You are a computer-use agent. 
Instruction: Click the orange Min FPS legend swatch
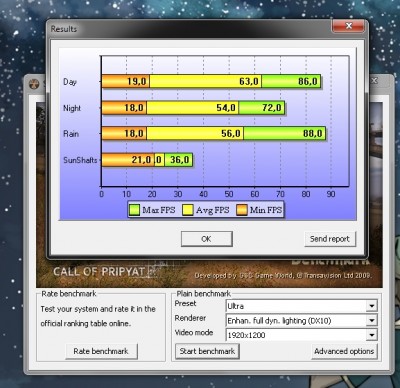click(x=242, y=210)
